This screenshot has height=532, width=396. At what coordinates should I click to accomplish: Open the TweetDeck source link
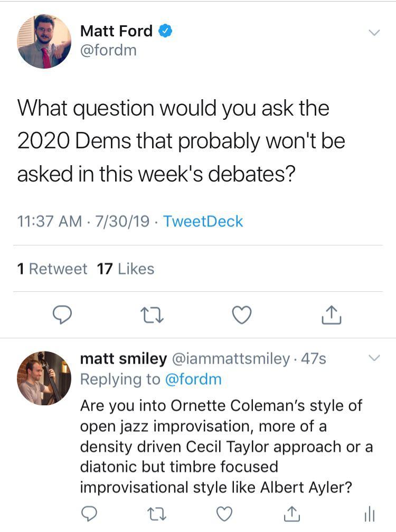click(x=203, y=221)
